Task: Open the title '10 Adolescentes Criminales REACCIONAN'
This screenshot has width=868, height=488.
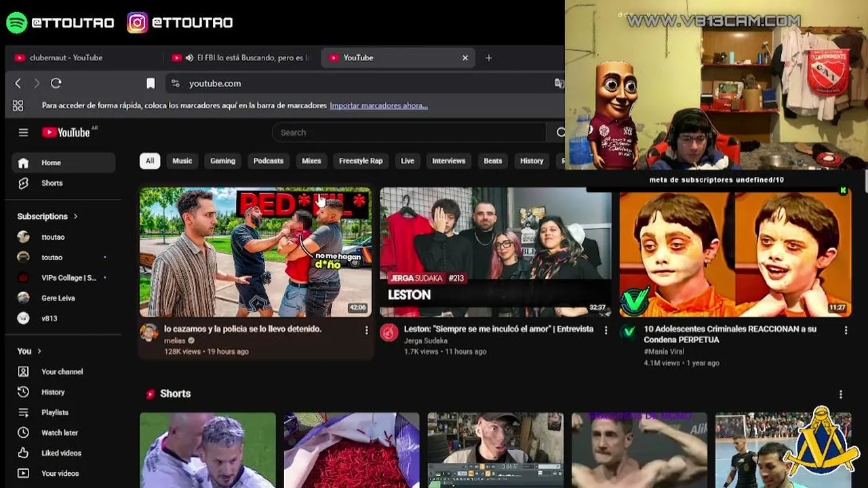Action: [730, 334]
